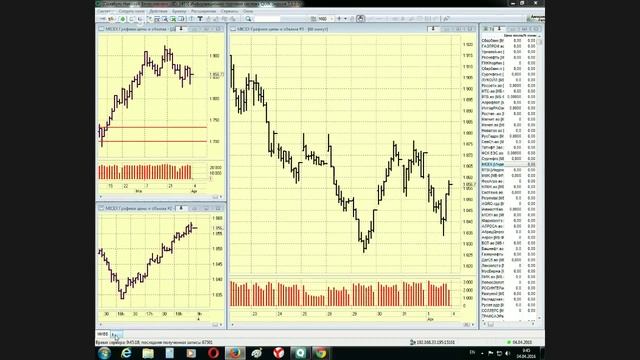Switch to the QUIK icon on the taskbar
This screenshot has width=640, height=360.
click(x=300, y=353)
